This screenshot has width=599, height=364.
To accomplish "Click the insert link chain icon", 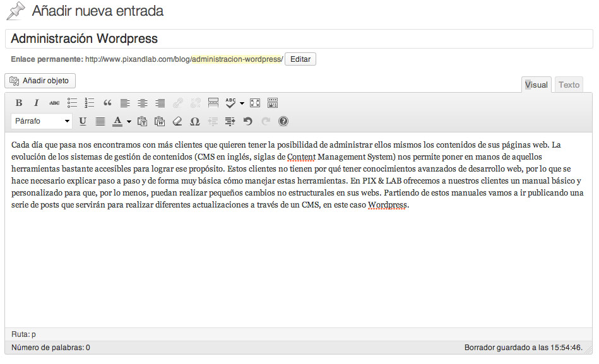I will pyautogui.click(x=177, y=103).
